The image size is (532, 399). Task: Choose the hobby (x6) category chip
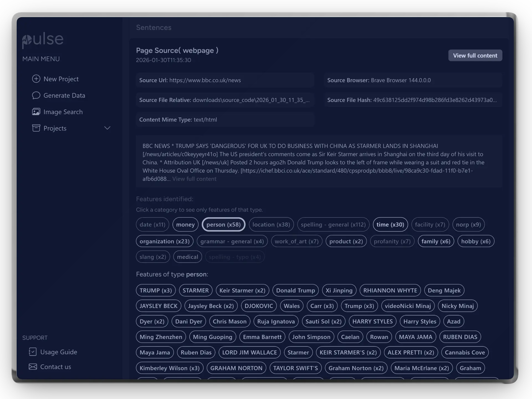pos(476,241)
